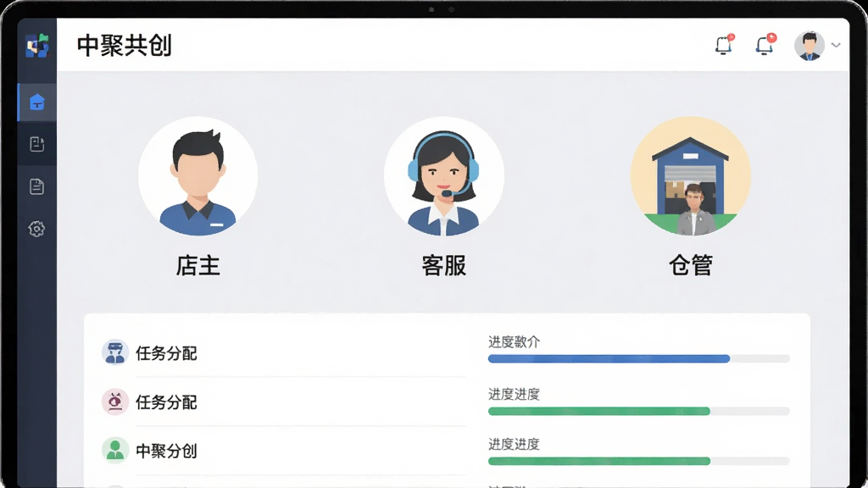
Task: Open the 中聚分创 row
Action: (284, 451)
